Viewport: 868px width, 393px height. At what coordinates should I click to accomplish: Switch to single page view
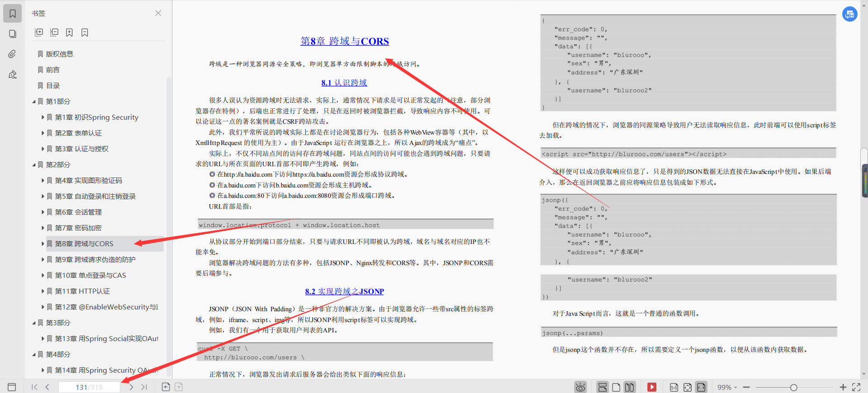click(x=616, y=387)
